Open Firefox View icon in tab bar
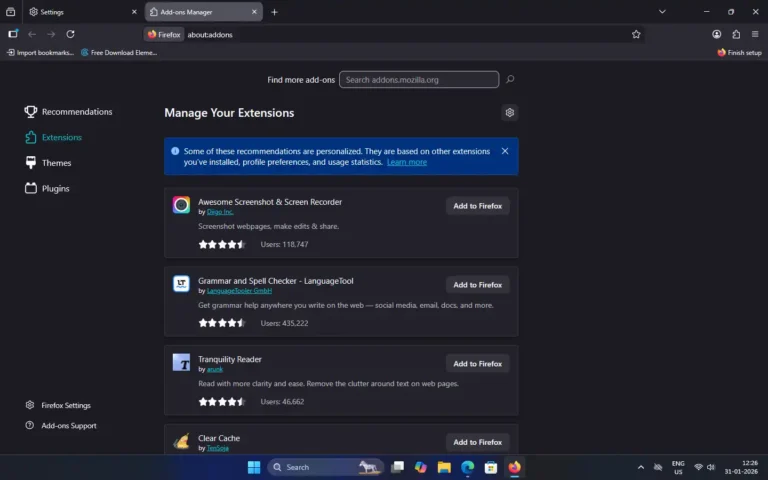 coord(10,12)
